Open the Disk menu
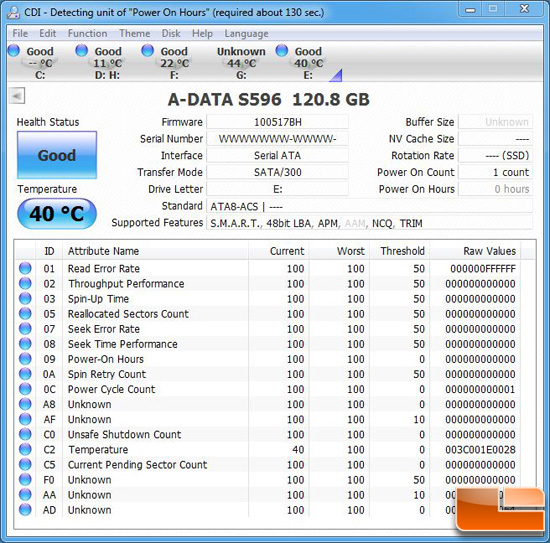550x543 pixels. [x=171, y=33]
